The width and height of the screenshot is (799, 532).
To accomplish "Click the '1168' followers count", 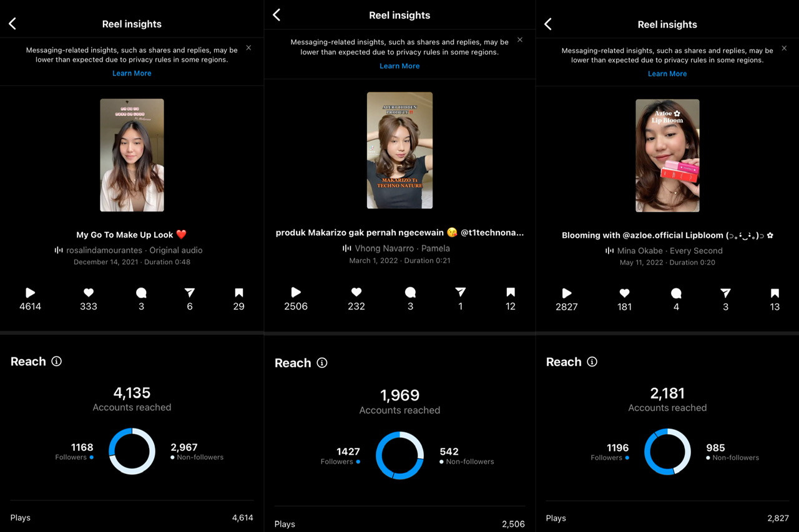I will pyautogui.click(x=82, y=447).
